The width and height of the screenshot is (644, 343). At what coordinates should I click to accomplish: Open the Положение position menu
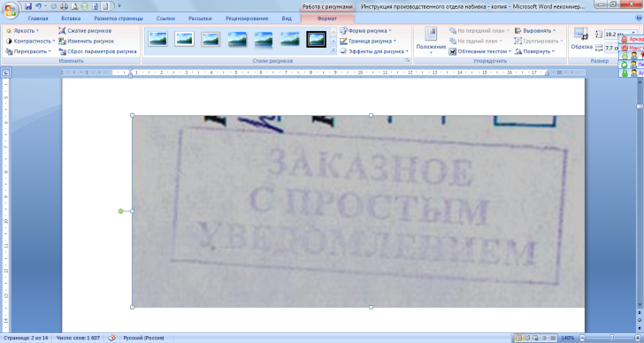pos(431,41)
